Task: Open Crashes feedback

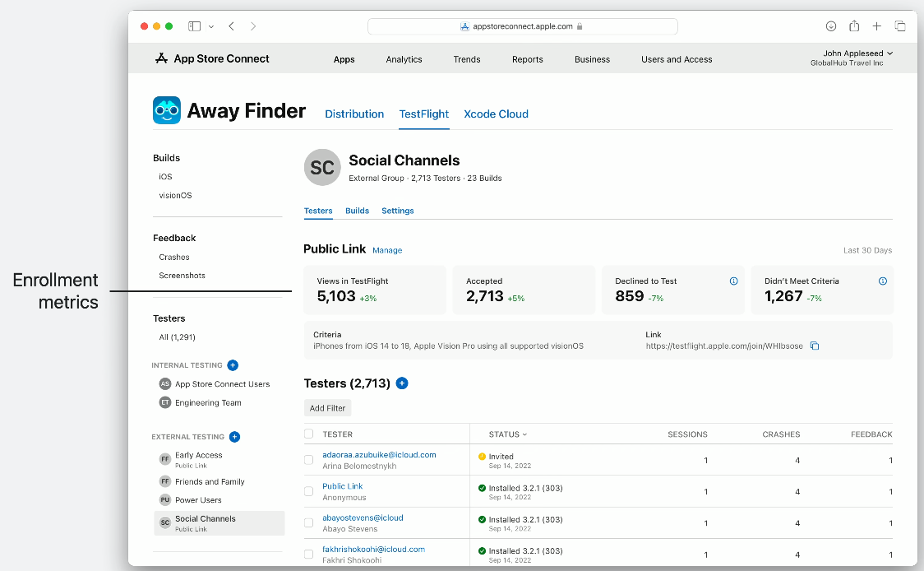Action: 173,258
